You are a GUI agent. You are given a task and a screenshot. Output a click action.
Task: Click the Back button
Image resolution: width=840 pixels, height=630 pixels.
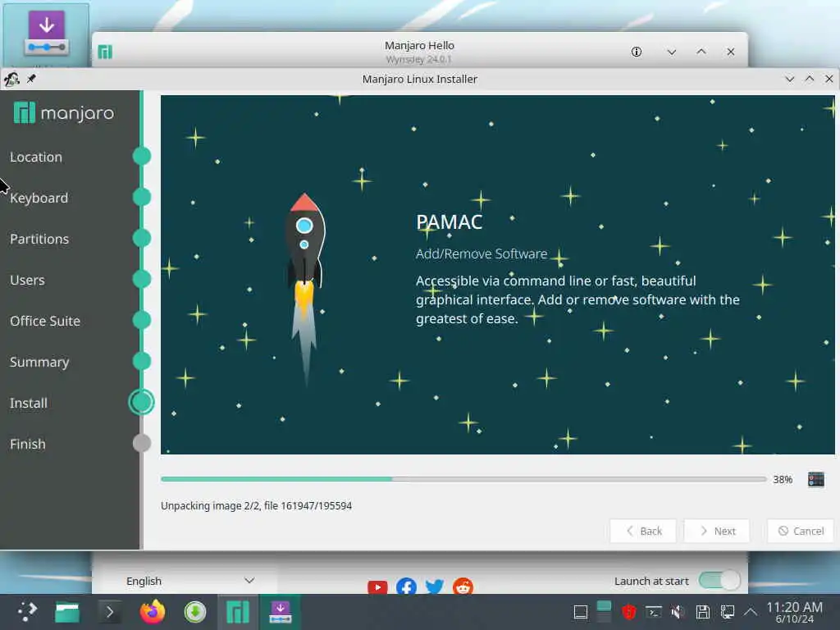pos(643,531)
